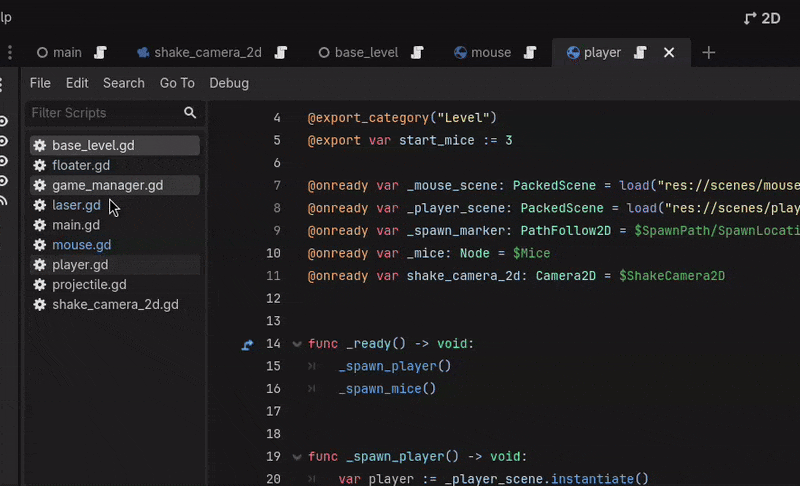Click "$Mice" node path on line 10

532,253
